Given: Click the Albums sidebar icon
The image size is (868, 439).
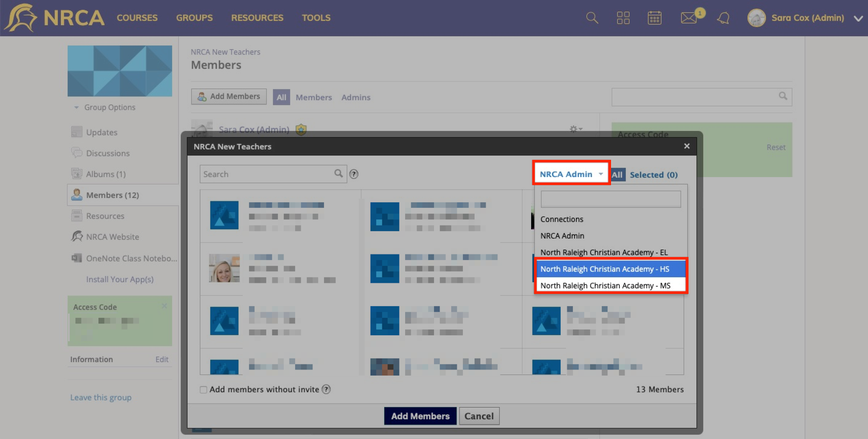Looking at the screenshot, I should tap(77, 174).
